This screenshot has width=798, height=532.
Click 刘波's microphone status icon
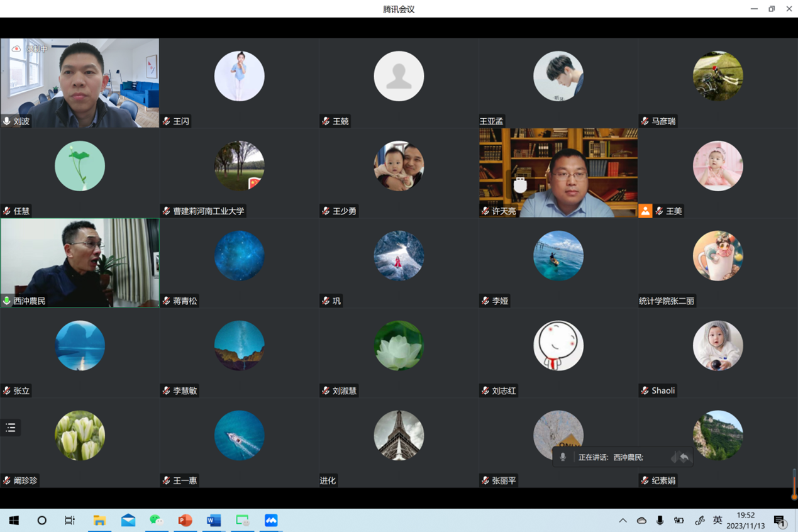(x=7, y=121)
